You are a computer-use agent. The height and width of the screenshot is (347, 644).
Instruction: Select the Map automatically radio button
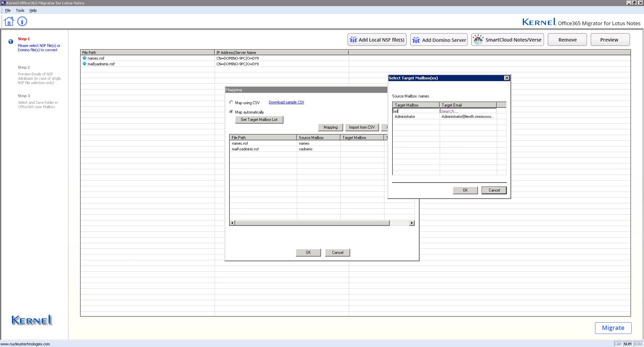point(231,112)
